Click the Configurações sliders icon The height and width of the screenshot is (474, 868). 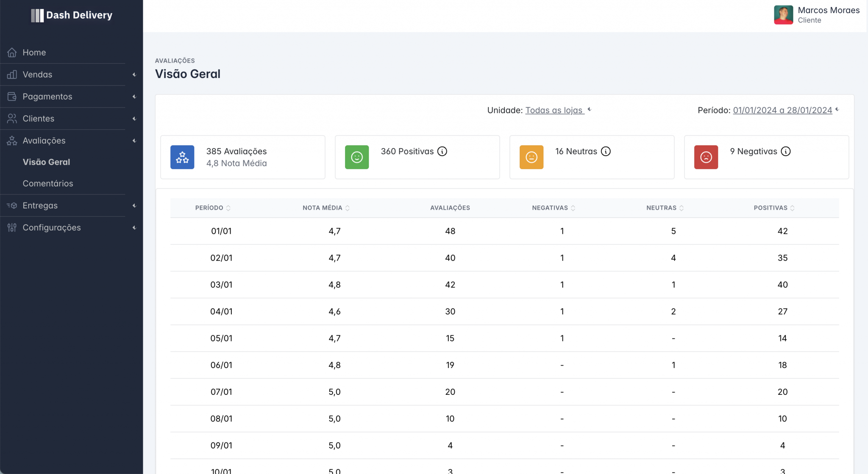12,227
